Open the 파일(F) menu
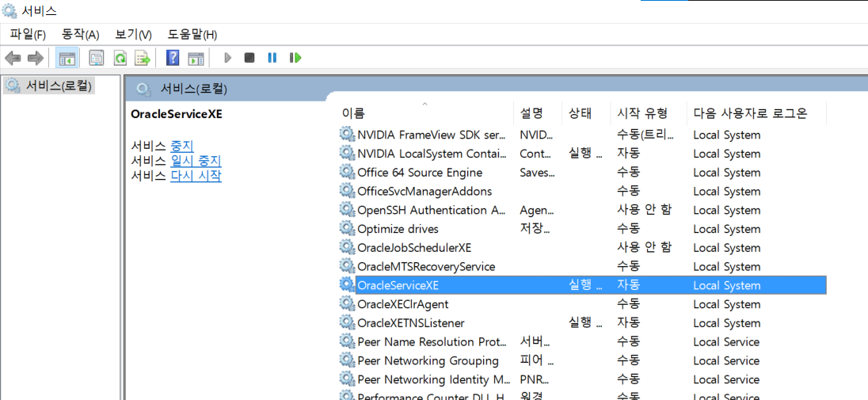This screenshot has height=400, width=868. click(x=28, y=35)
